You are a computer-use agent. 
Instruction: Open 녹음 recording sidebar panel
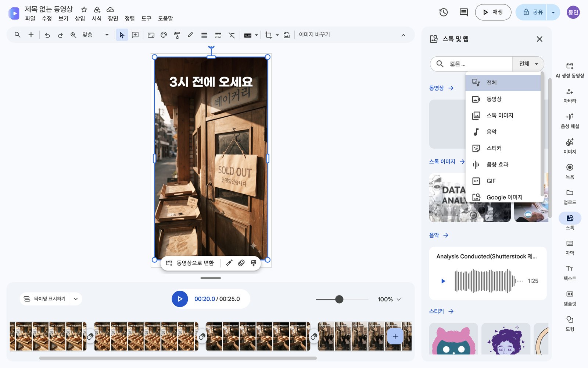click(570, 171)
